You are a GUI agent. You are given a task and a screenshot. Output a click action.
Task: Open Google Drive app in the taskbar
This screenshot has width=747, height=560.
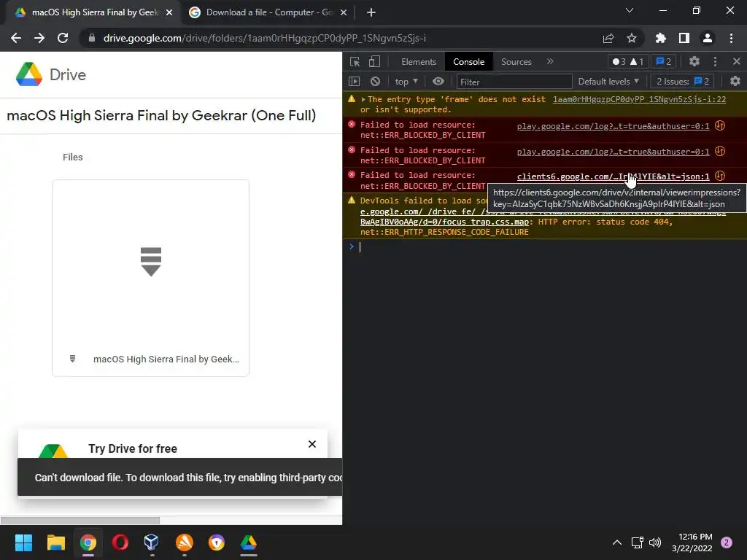click(248, 542)
